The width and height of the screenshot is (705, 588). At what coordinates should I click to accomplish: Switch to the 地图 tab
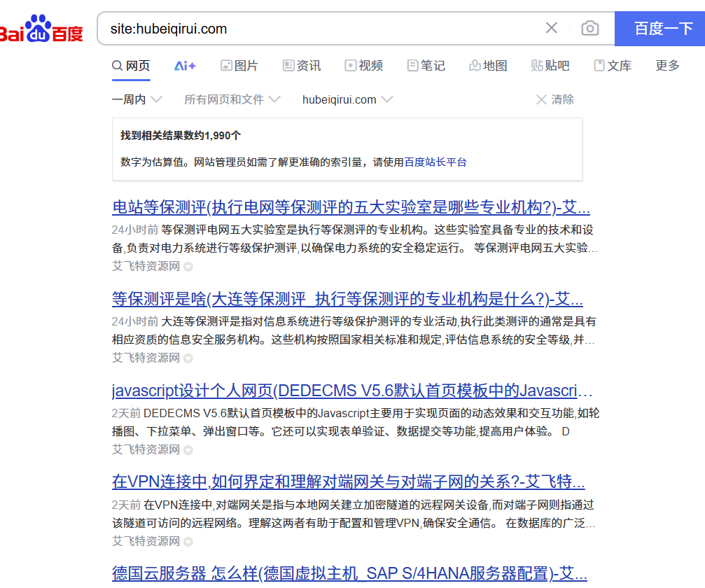[x=488, y=66]
